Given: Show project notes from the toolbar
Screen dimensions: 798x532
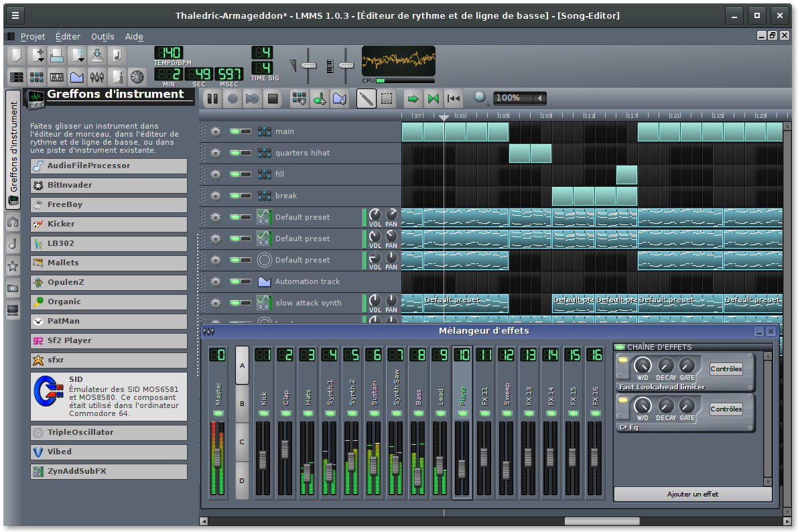Looking at the screenshot, I should 117,77.
